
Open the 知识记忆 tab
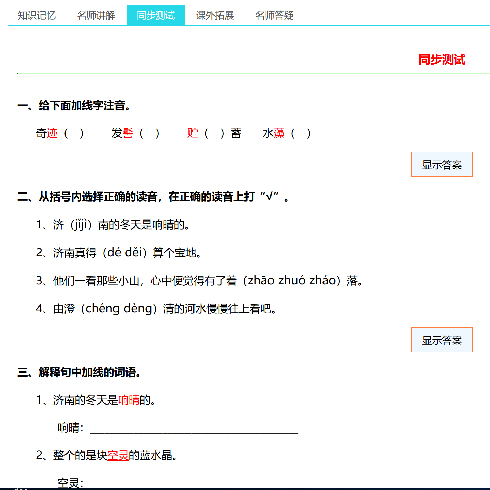pos(37,15)
